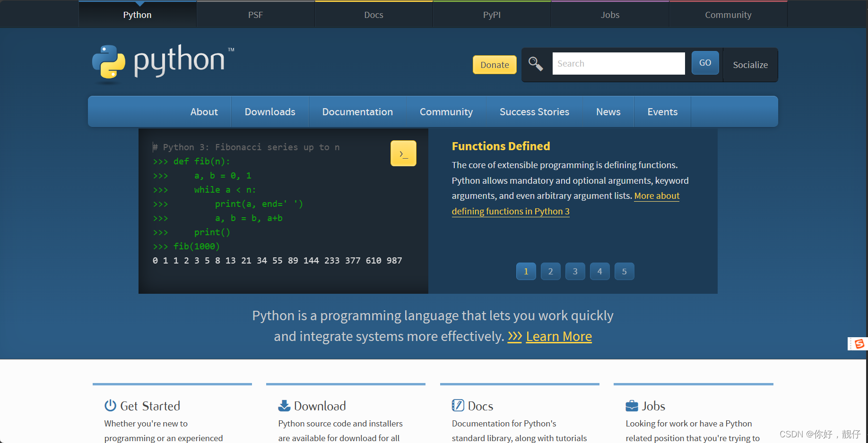868x443 pixels.
Task: Open the PSF top tab
Action: [x=256, y=15]
